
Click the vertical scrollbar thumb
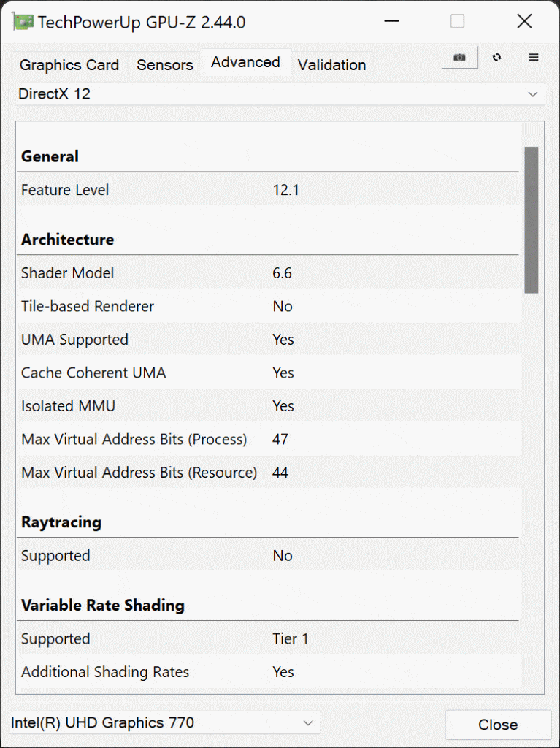(532, 220)
